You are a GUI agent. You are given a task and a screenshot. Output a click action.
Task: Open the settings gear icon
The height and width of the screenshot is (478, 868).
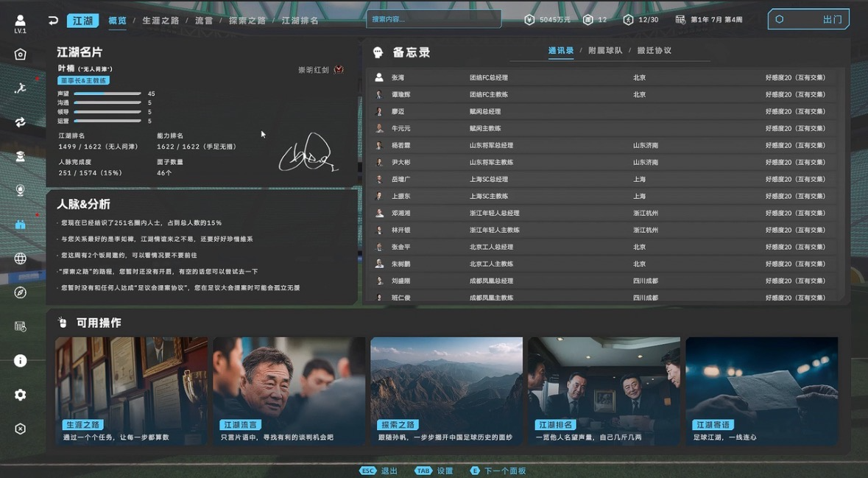click(x=20, y=395)
